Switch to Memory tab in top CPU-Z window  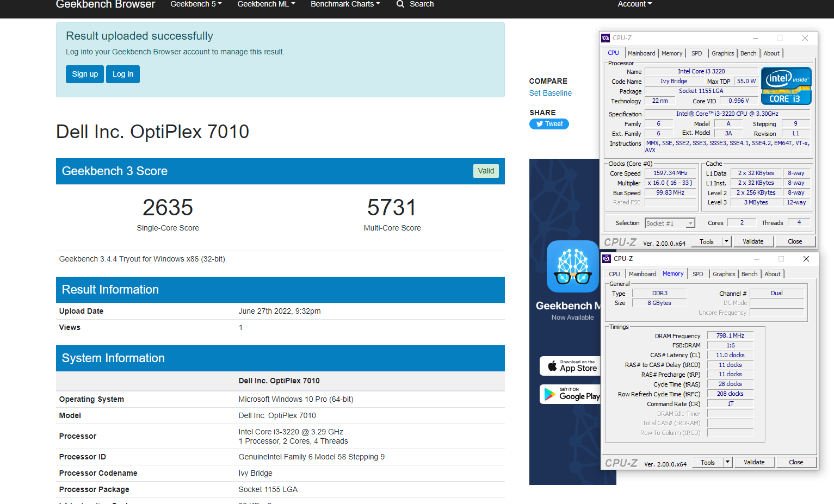[x=672, y=53]
